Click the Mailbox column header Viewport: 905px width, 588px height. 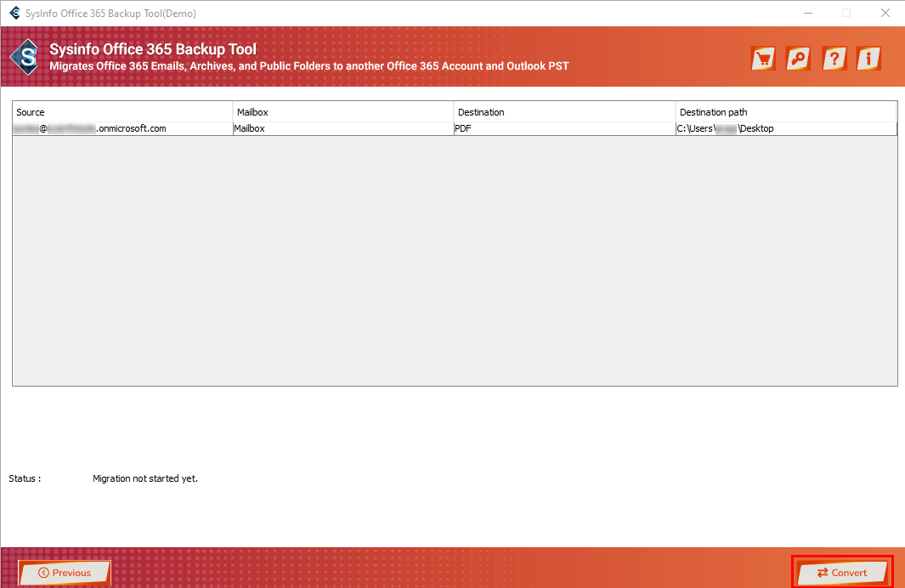[x=343, y=112]
